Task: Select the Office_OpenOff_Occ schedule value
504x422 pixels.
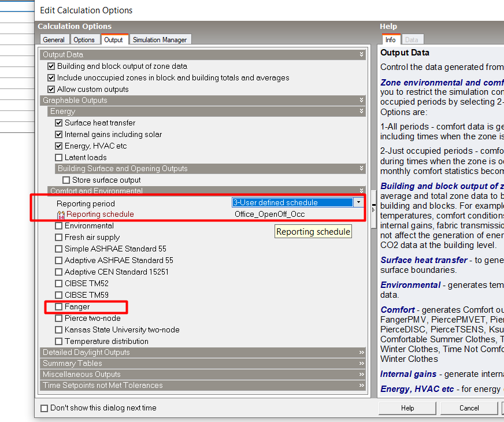Action: coord(270,214)
